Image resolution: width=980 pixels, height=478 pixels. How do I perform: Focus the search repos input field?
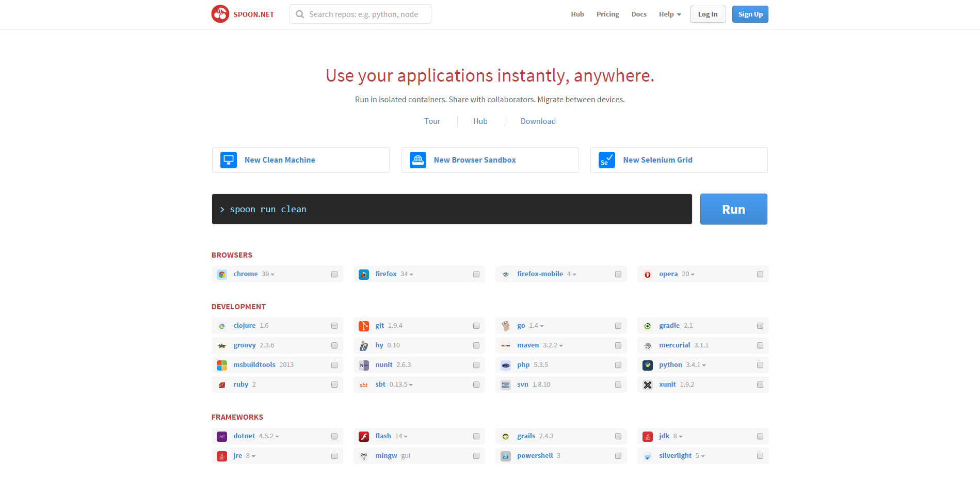[x=360, y=14]
